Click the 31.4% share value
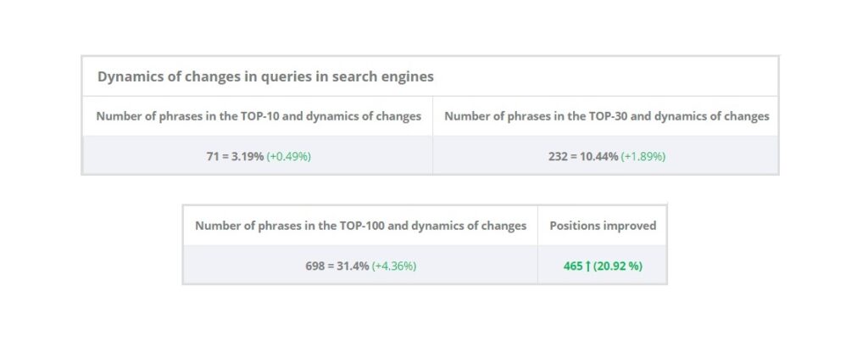Viewport: 868px width, 353px height. tap(352, 266)
